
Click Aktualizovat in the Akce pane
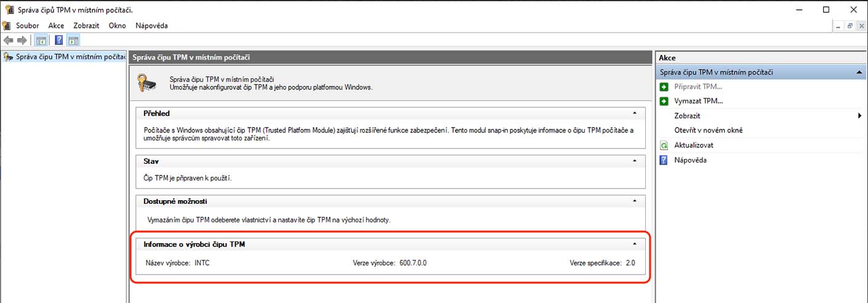694,145
